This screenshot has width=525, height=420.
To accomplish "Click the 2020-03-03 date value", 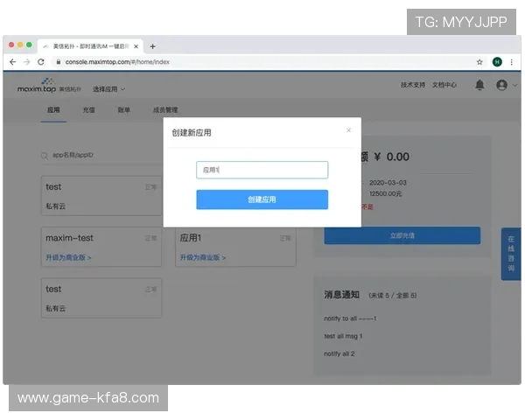I will 388,183.
